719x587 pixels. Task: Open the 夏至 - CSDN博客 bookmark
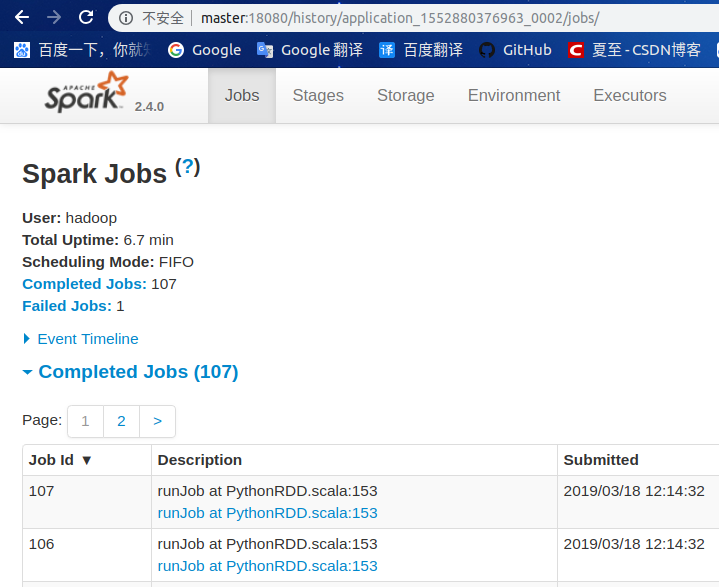[634, 50]
